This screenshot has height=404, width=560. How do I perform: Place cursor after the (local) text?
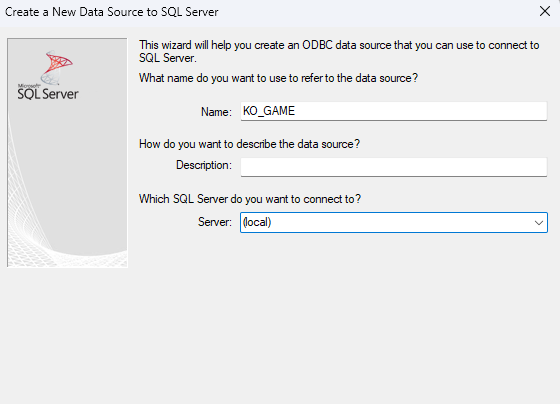272,223
